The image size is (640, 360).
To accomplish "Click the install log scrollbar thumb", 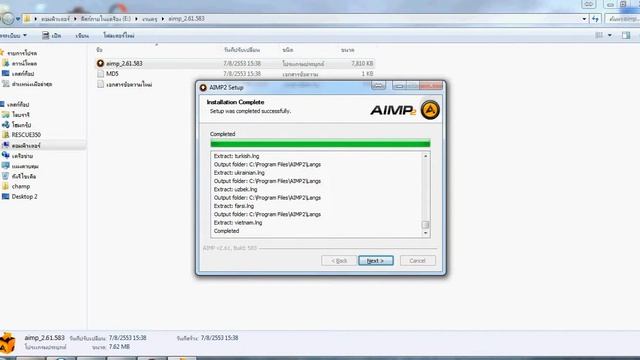I will pyautogui.click(x=426, y=225).
